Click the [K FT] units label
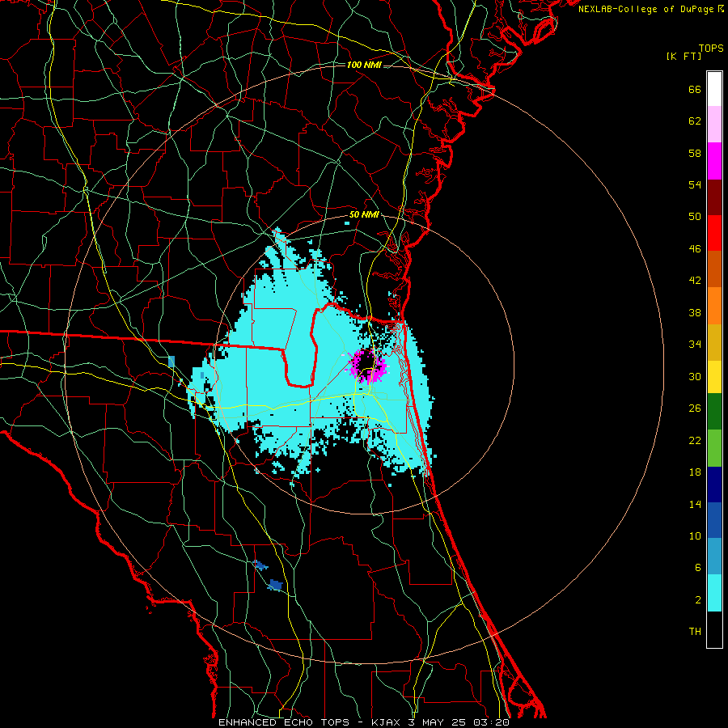Image resolution: width=728 pixels, height=728 pixels. (x=684, y=56)
